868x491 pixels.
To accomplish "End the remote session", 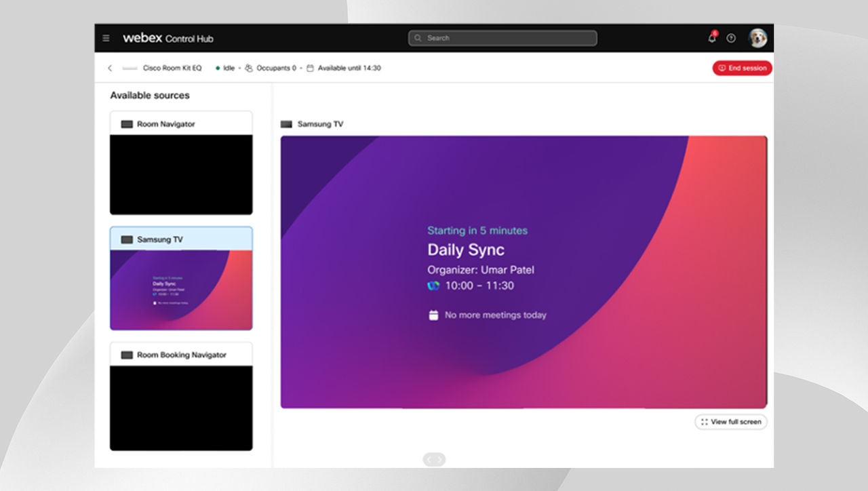I will [x=742, y=68].
